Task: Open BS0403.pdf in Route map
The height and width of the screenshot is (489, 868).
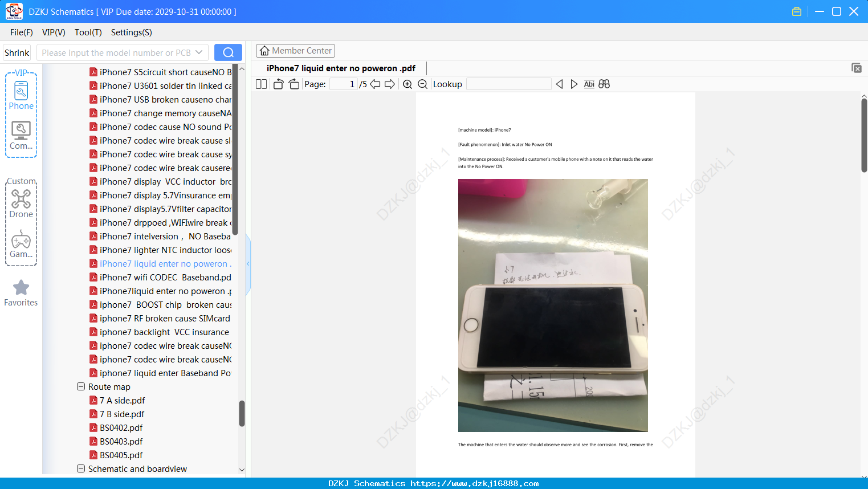Action: [x=116, y=441]
